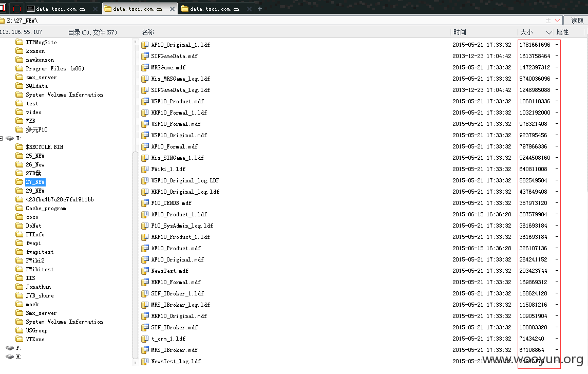Select the USF10_Product.mdf file icon
This screenshot has height=374, width=588.
coord(145,101)
